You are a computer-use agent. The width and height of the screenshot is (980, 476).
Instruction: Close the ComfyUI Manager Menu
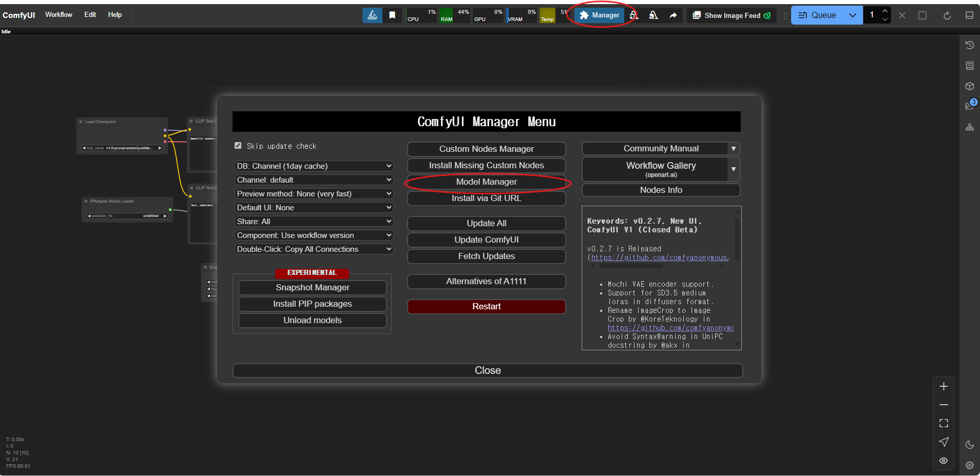click(488, 370)
